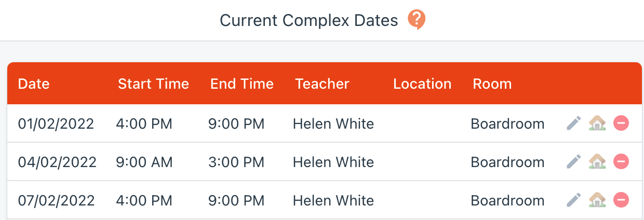
Task: Click the Date column header
Action: (34, 84)
